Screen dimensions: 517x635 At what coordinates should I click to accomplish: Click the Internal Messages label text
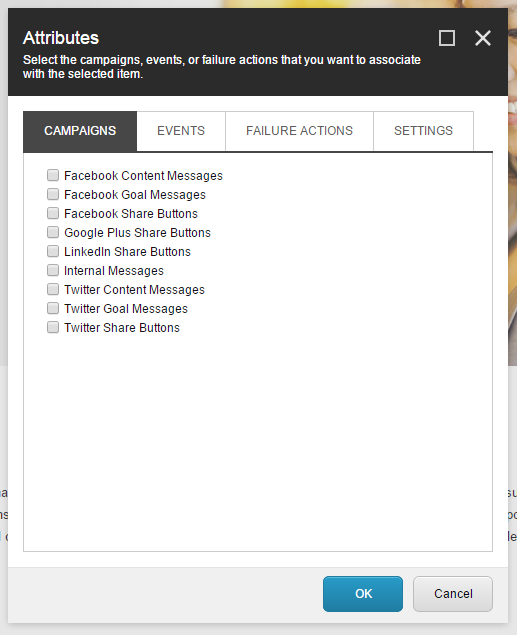coord(114,271)
